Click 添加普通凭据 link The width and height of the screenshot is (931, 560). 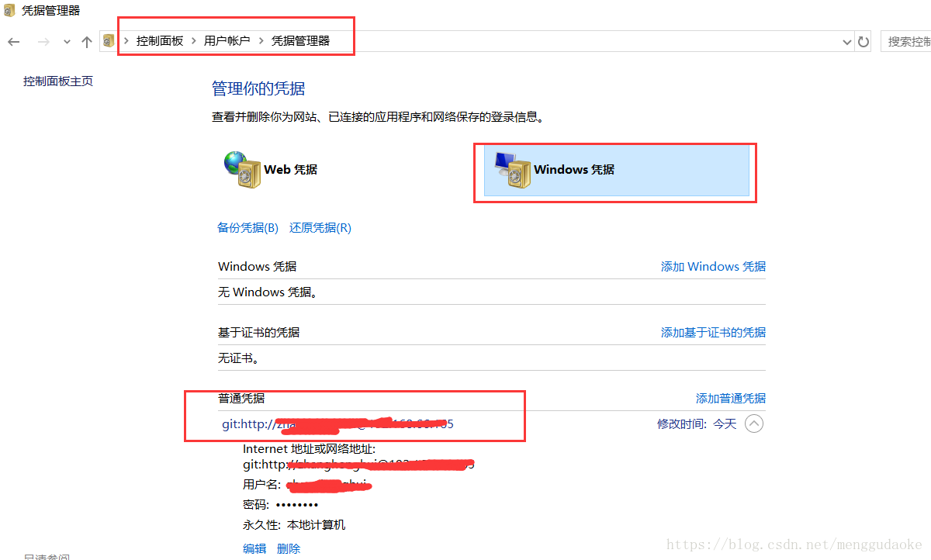click(731, 398)
